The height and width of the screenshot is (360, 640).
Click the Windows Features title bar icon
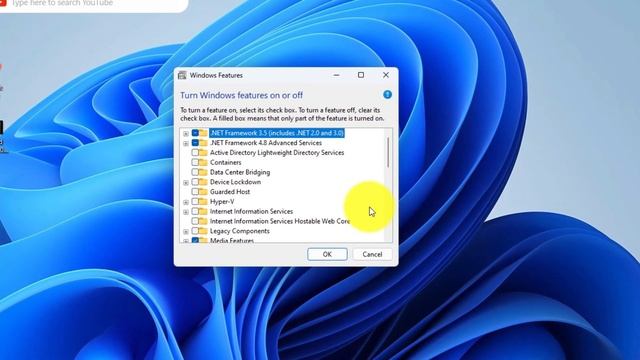(x=182, y=75)
